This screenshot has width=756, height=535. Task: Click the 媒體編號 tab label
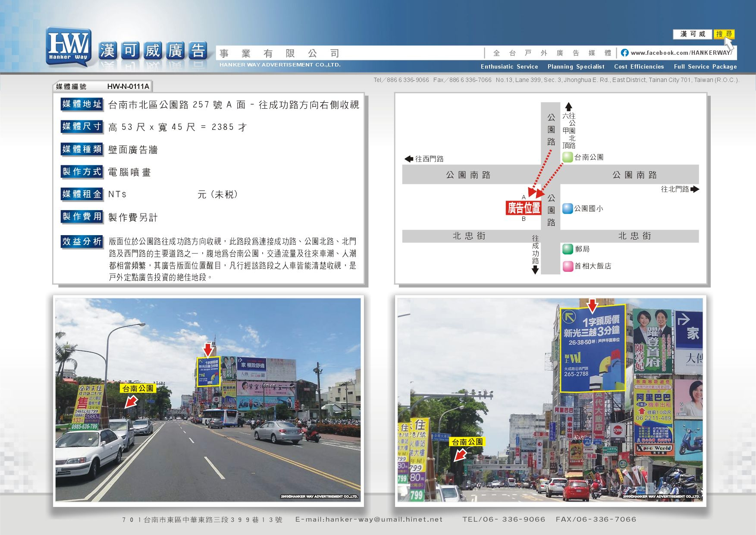(71, 87)
